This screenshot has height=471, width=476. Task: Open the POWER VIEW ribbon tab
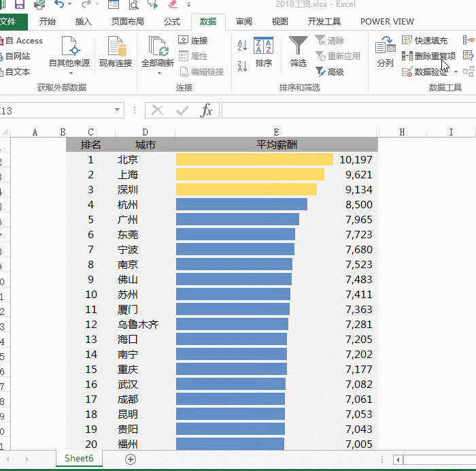(386, 22)
